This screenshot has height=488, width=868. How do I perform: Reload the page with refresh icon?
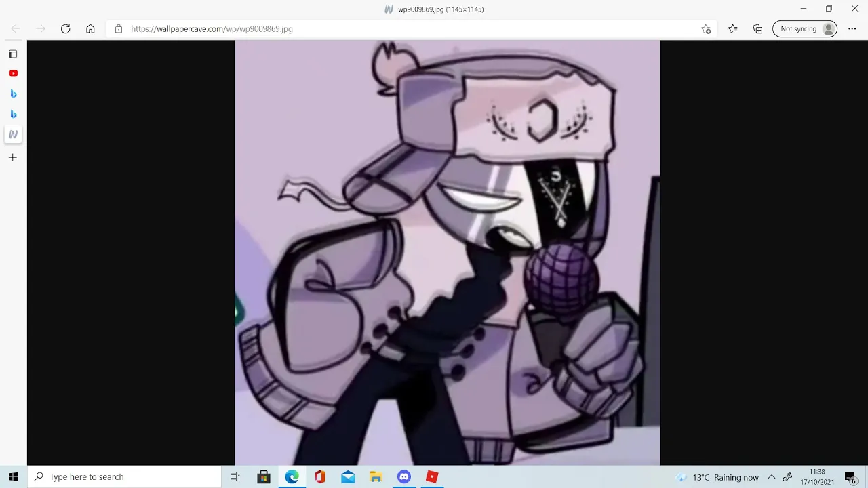pyautogui.click(x=65, y=29)
